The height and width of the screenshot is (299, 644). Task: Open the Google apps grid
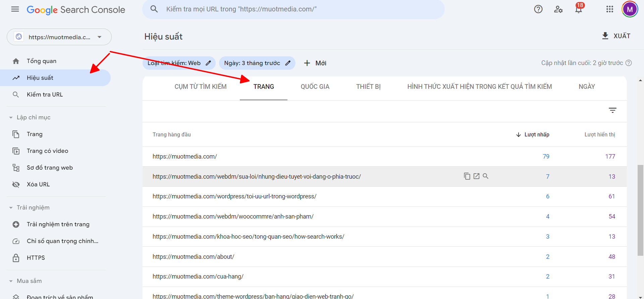click(610, 9)
